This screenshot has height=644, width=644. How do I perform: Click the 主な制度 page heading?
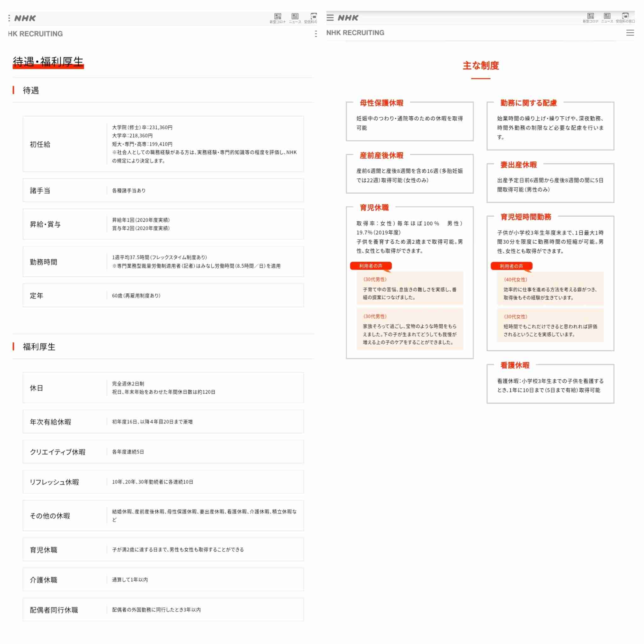click(481, 66)
